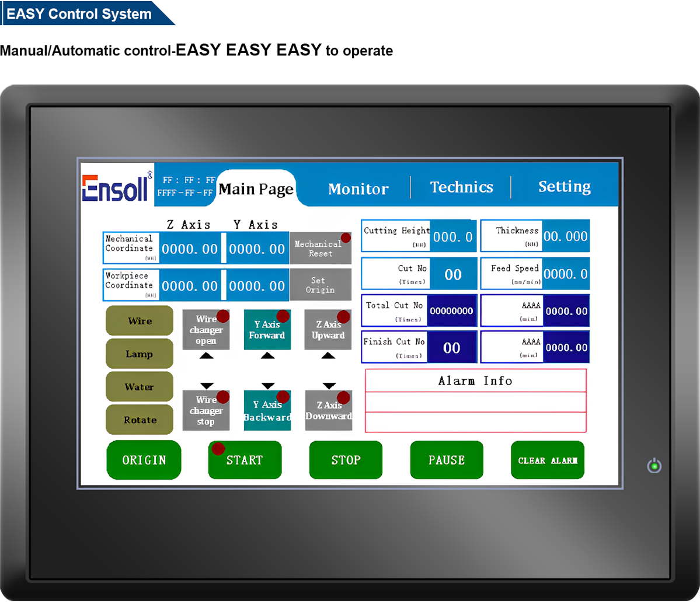Jog the Y Axis Backward
The width and height of the screenshot is (700, 604).
[x=267, y=410]
